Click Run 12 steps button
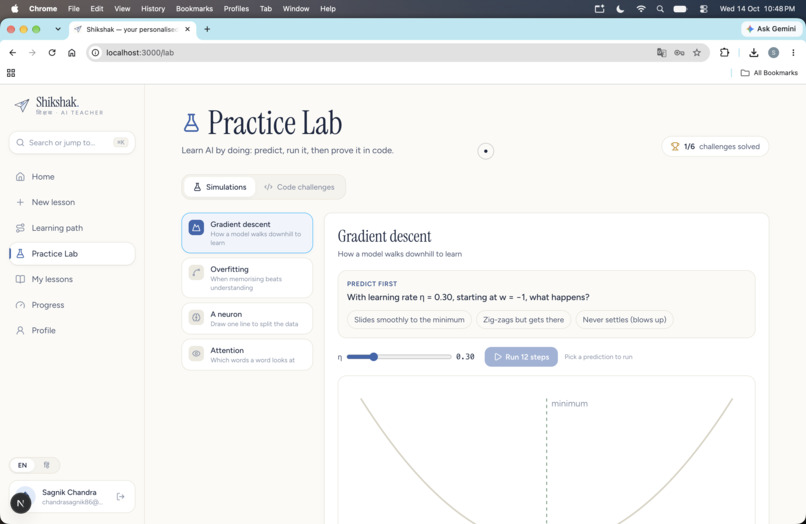 coord(521,357)
